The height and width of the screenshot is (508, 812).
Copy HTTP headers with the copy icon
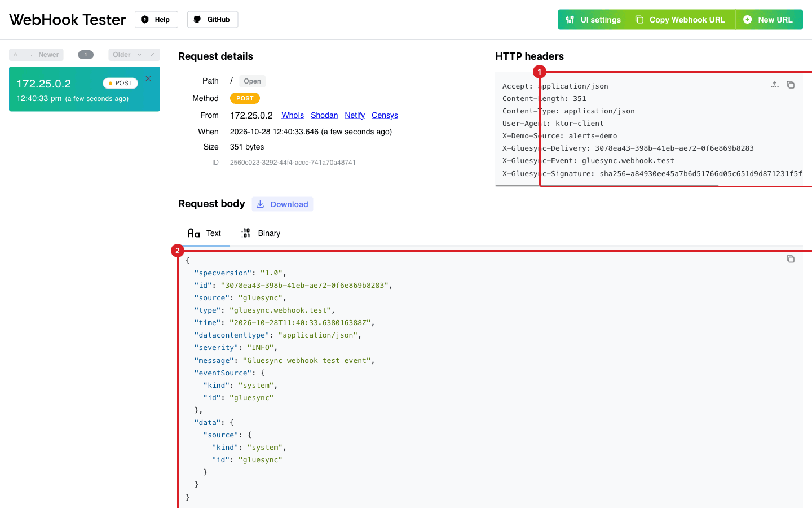tap(791, 85)
